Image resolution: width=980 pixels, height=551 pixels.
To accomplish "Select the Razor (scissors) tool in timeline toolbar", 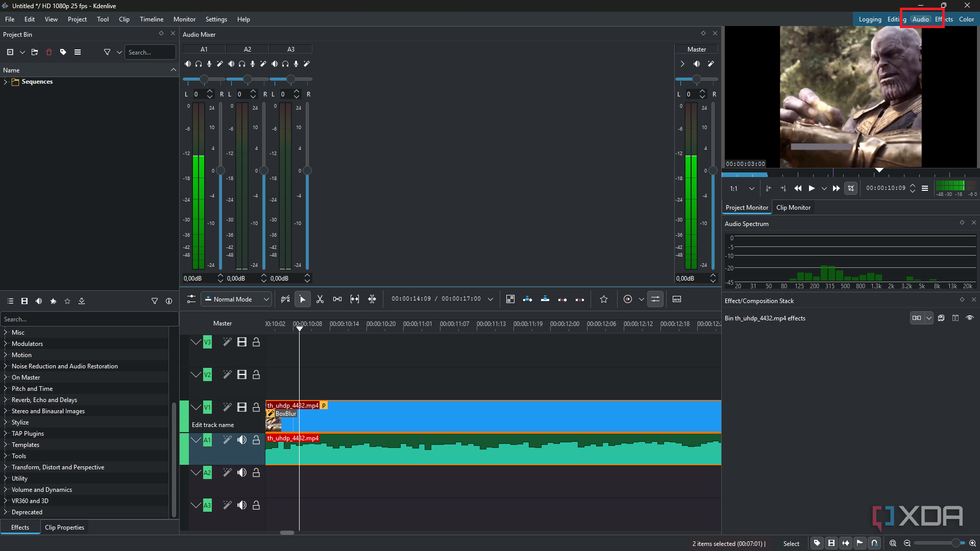I will [x=320, y=299].
